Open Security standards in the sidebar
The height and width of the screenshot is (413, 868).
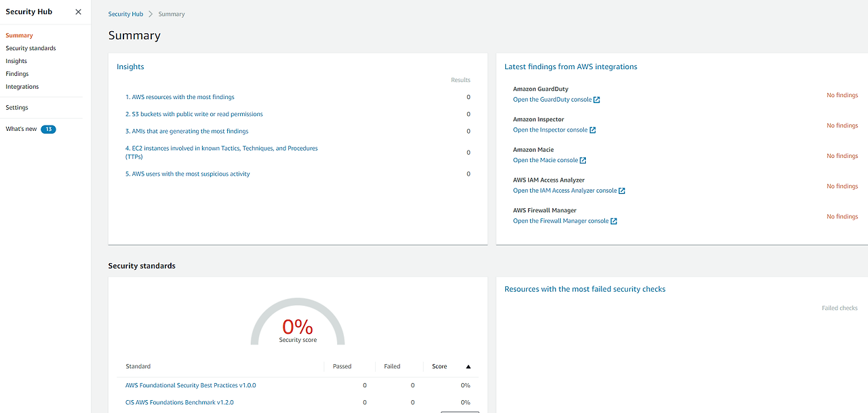coord(31,48)
